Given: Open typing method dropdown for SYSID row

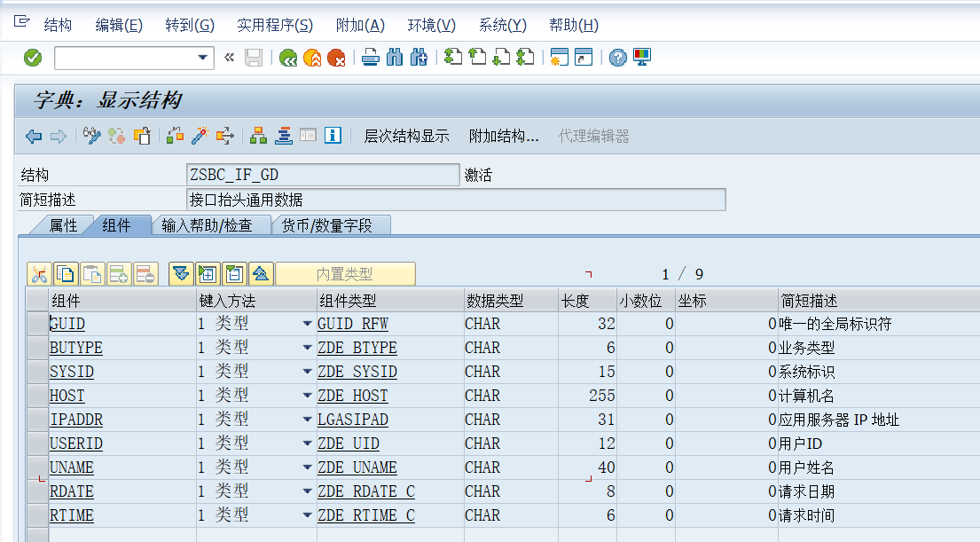Looking at the screenshot, I should [307, 372].
